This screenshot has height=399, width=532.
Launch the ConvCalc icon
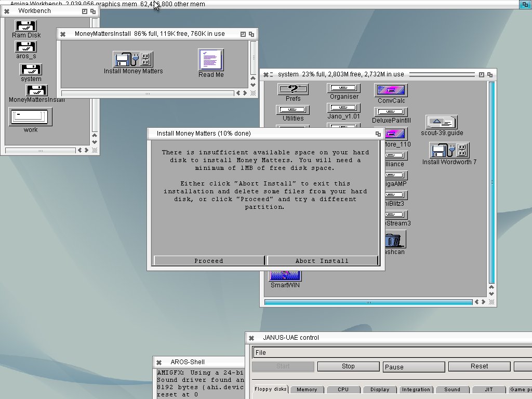(x=391, y=90)
